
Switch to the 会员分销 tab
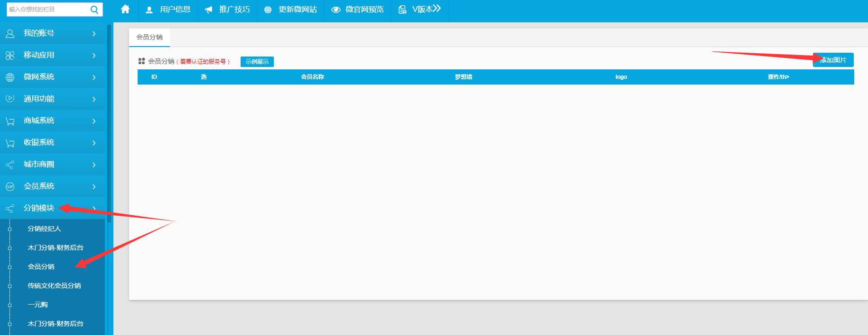click(x=149, y=37)
